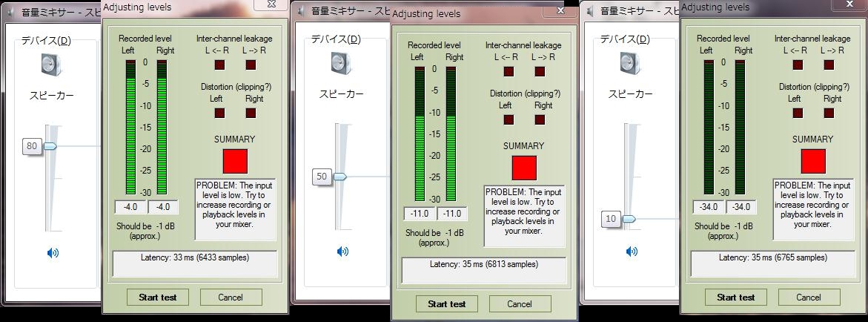Click L<-R leakage indicator in 6765 samples window

pyautogui.click(x=798, y=65)
